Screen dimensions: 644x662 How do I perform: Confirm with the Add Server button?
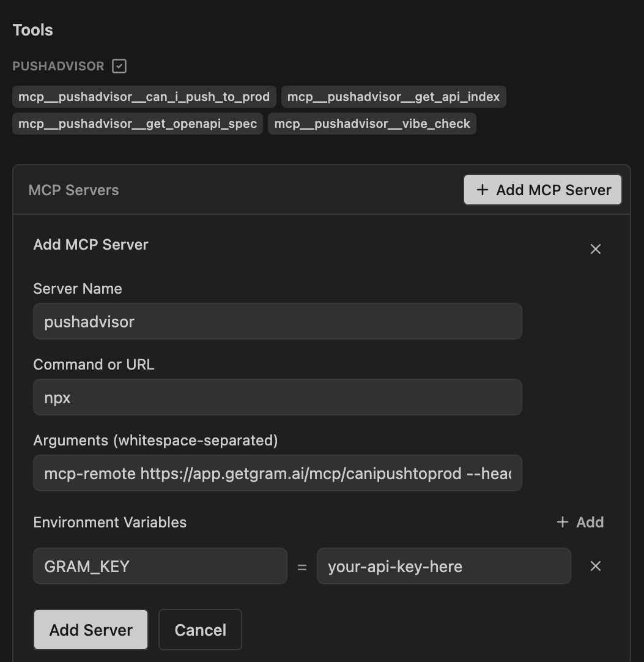[91, 630]
